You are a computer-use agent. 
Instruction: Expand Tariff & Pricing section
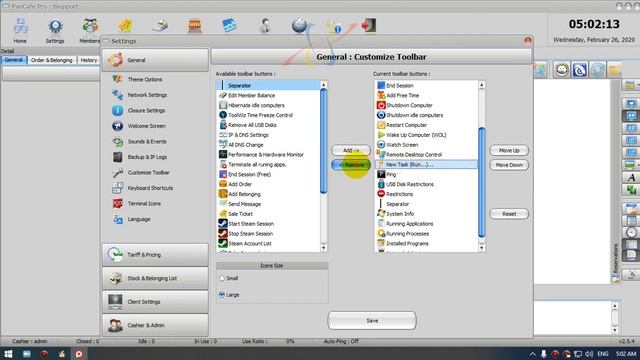[155, 255]
